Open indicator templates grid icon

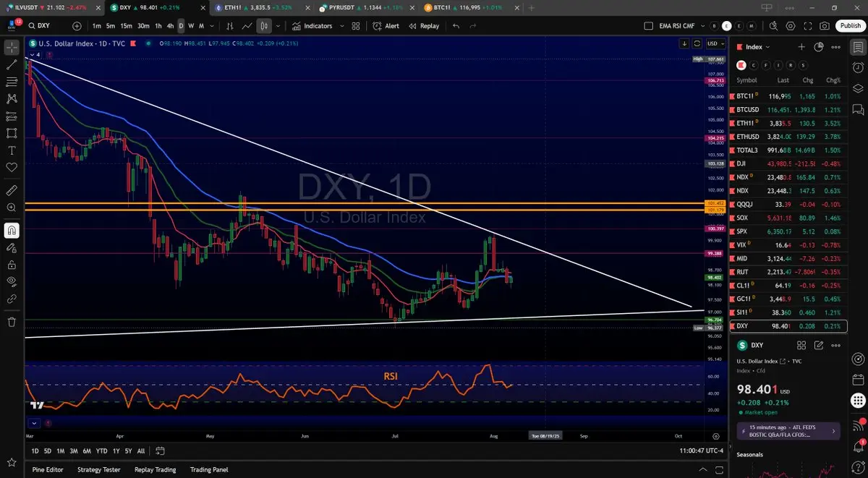pos(356,25)
